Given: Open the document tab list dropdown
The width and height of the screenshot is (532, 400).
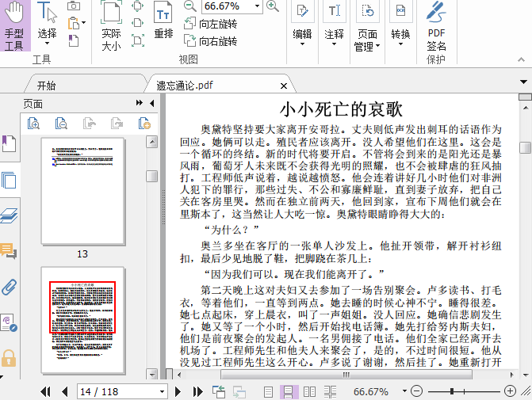Looking at the screenshot, I should pos(523,82).
